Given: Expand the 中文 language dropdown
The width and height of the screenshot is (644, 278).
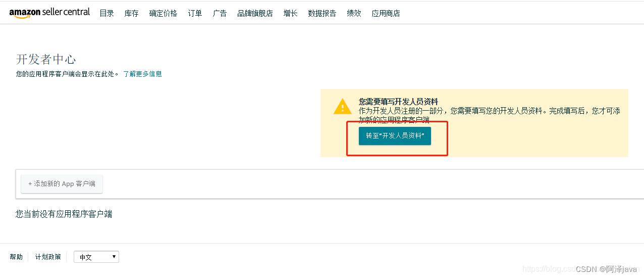Looking at the screenshot, I should (96, 257).
